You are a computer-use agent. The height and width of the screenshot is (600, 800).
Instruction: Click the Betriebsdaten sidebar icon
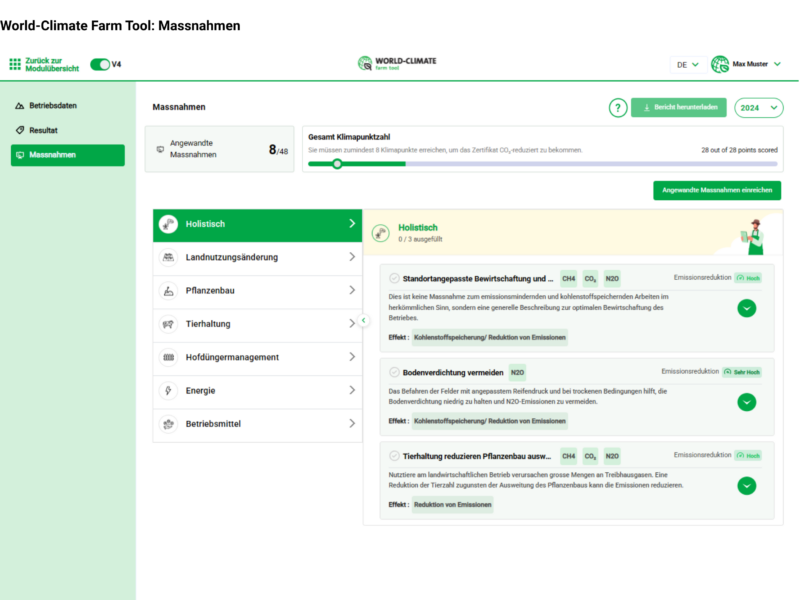click(x=20, y=106)
